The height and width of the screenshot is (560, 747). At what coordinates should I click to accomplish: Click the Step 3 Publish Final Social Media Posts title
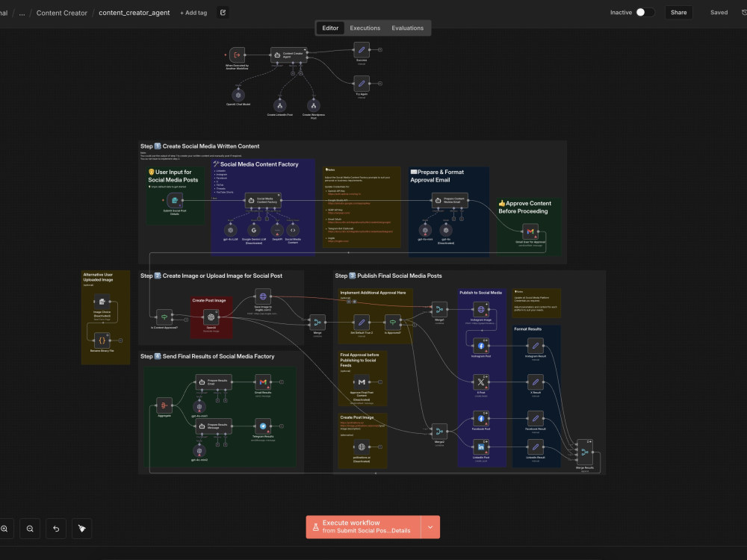point(388,276)
